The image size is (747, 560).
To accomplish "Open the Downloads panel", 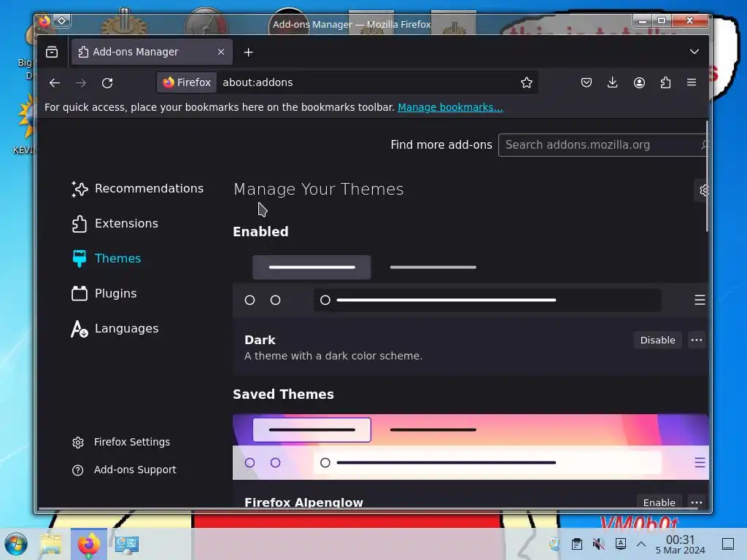I will coord(613,83).
